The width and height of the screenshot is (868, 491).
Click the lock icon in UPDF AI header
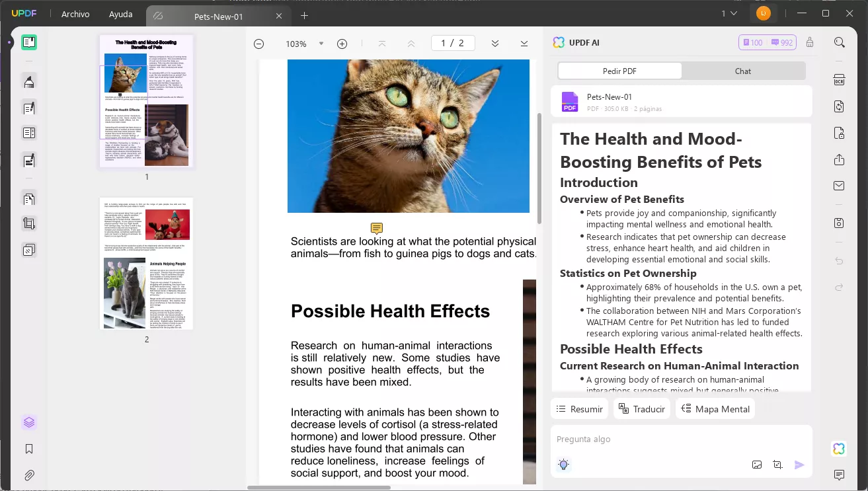(810, 42)
